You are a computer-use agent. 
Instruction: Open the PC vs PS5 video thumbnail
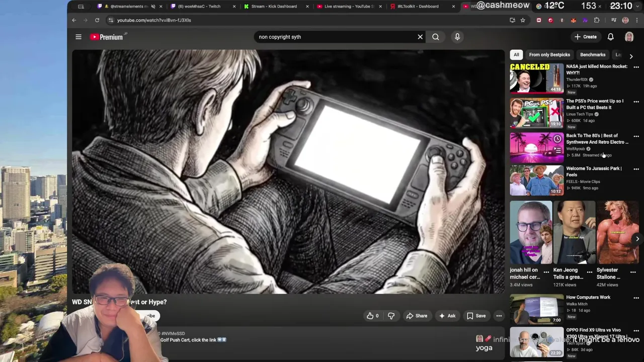click(x=537, y=113)
